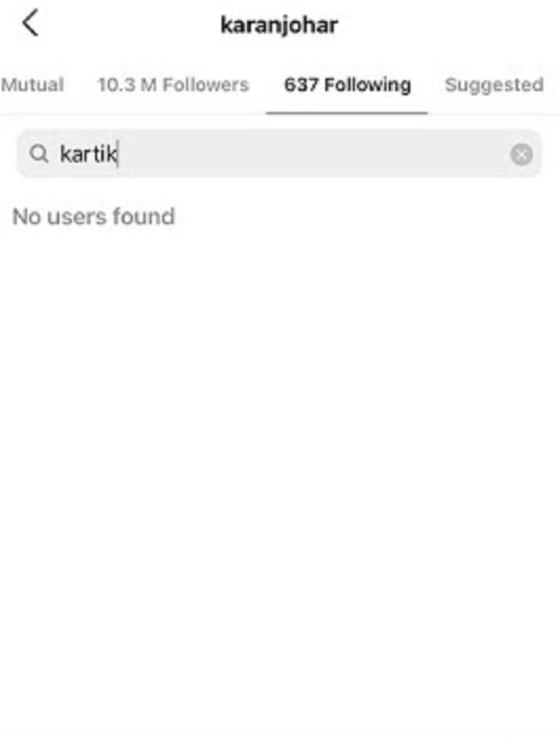Return to karanjohar's profile via back chevron
Screen dimensions: 560x737
(30, 24)
